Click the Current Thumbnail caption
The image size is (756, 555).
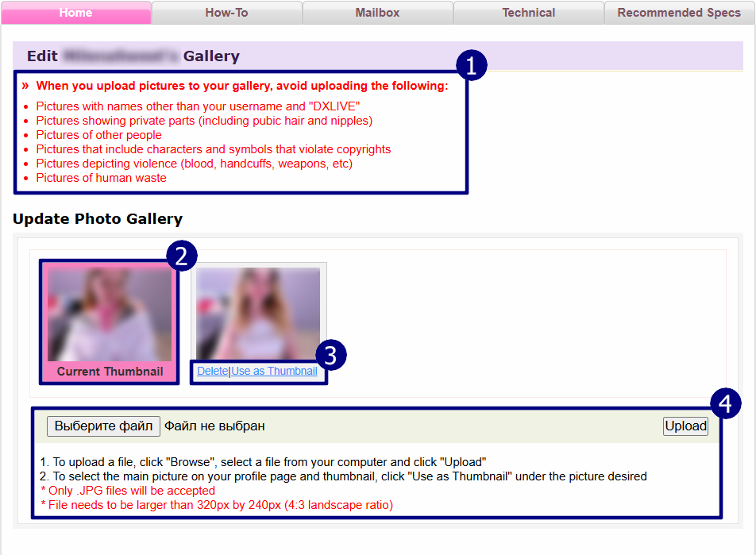click(x=110, y=372)
